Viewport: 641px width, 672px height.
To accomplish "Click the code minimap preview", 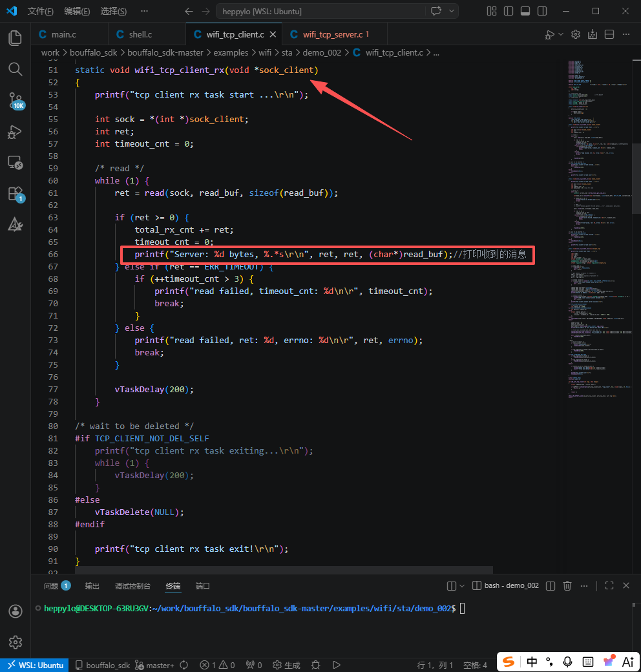I will click(594, 226).
